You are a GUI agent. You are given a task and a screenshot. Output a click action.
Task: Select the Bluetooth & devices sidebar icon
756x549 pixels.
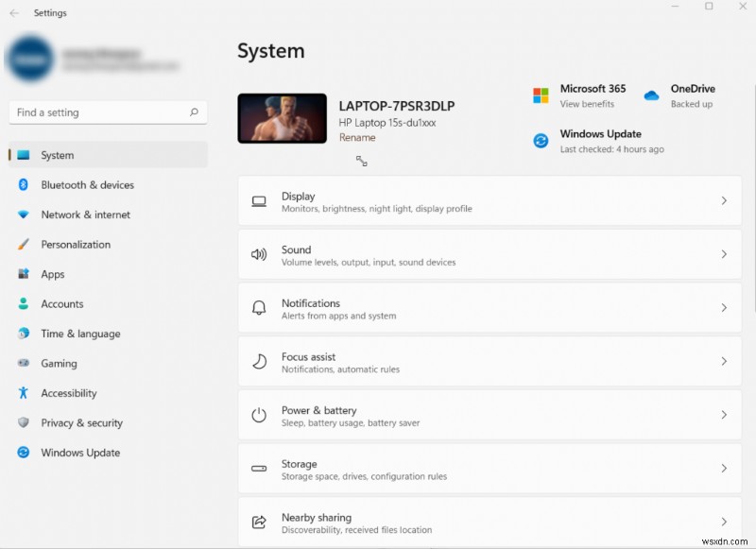coord(23,185)
